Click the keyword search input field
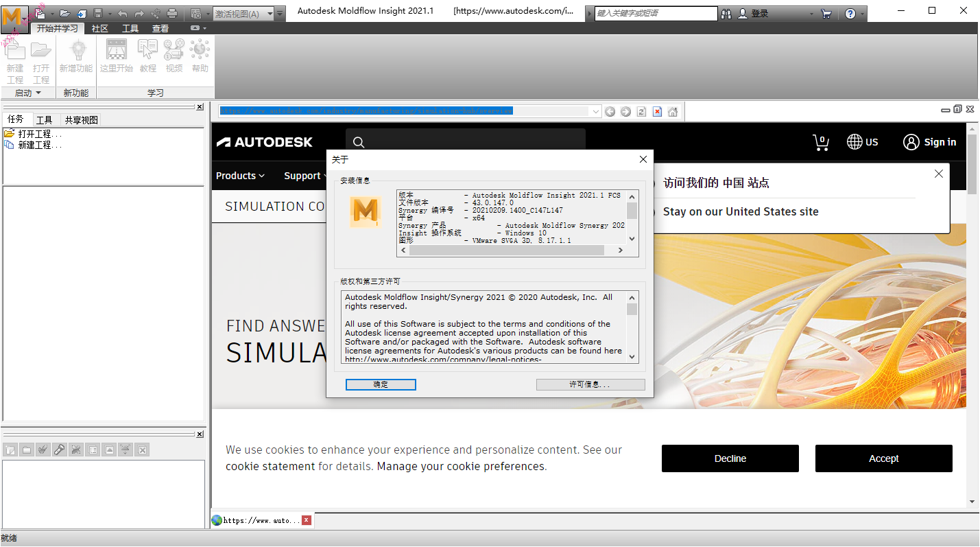 click(656, 14)
